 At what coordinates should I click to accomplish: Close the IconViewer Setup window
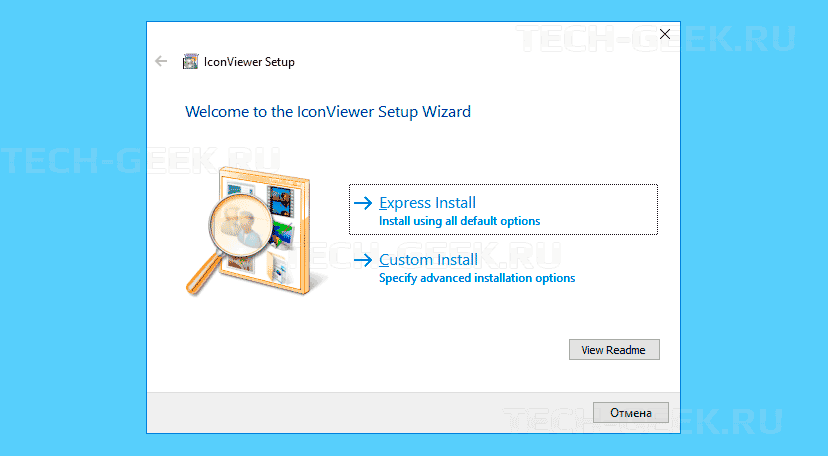(665, 35)
